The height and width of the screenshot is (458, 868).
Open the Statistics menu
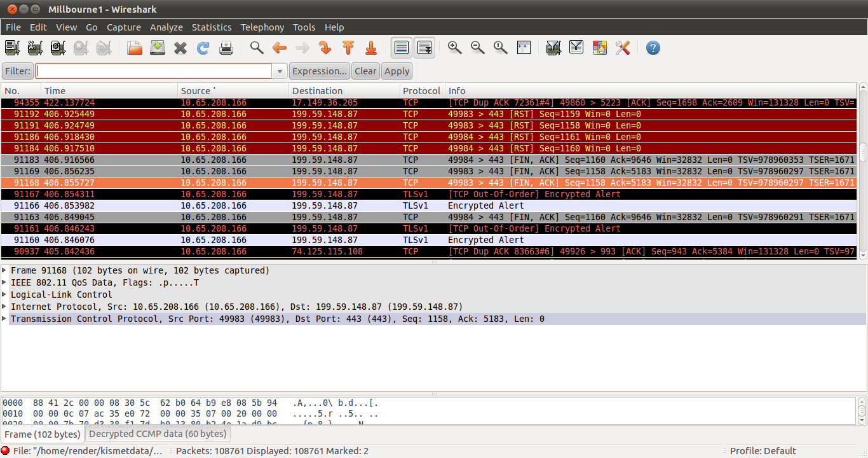(212, 27)
